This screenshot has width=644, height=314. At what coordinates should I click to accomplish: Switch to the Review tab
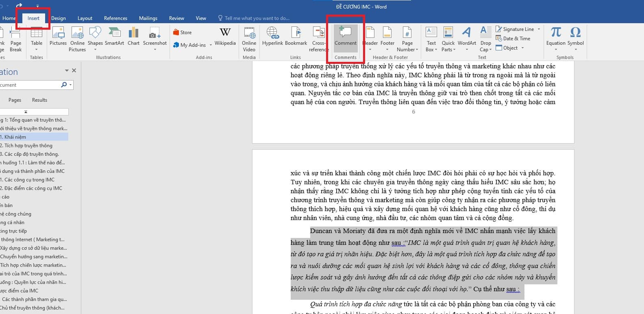(x=176, y=18)
